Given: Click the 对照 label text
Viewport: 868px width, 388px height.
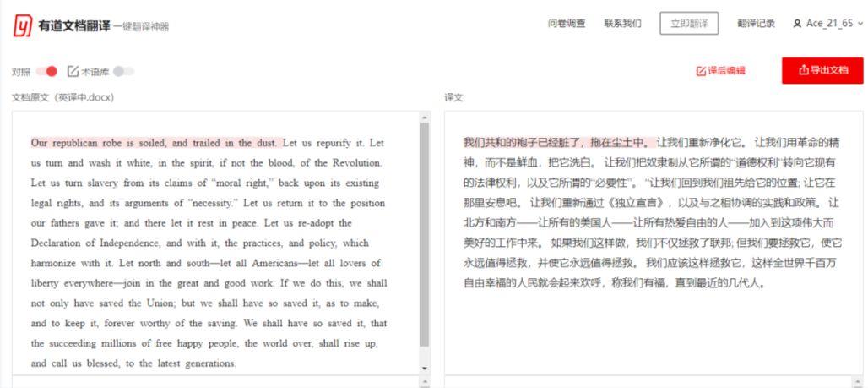Looking at the screenshot, I should pyautogui.click(x=21, y=71).
